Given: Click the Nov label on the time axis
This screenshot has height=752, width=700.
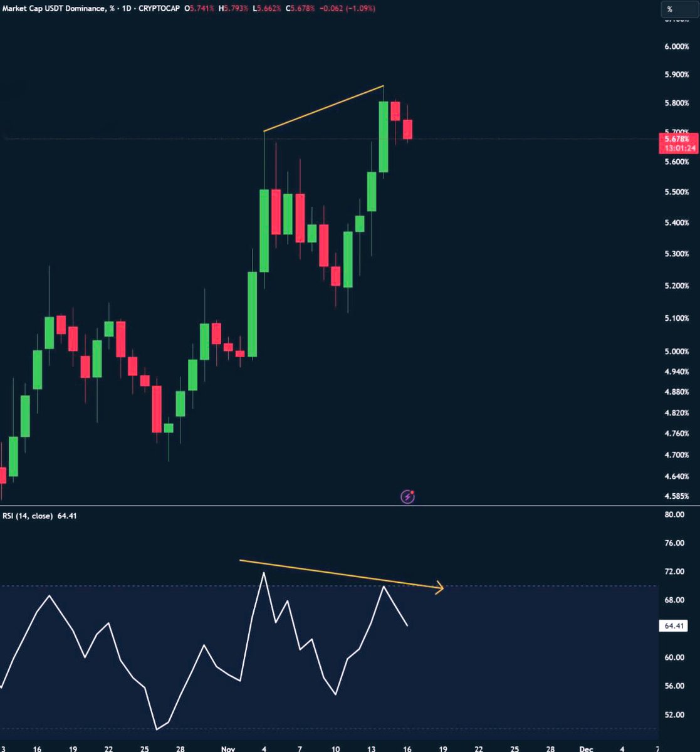Looking at the screenshot, I should [x=228, y=749].
